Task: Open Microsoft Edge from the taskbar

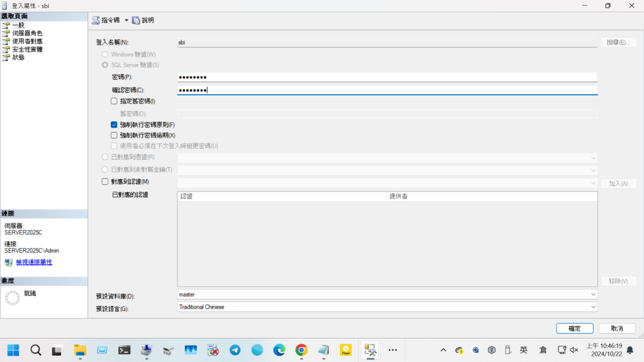Action: pos(279,350)
